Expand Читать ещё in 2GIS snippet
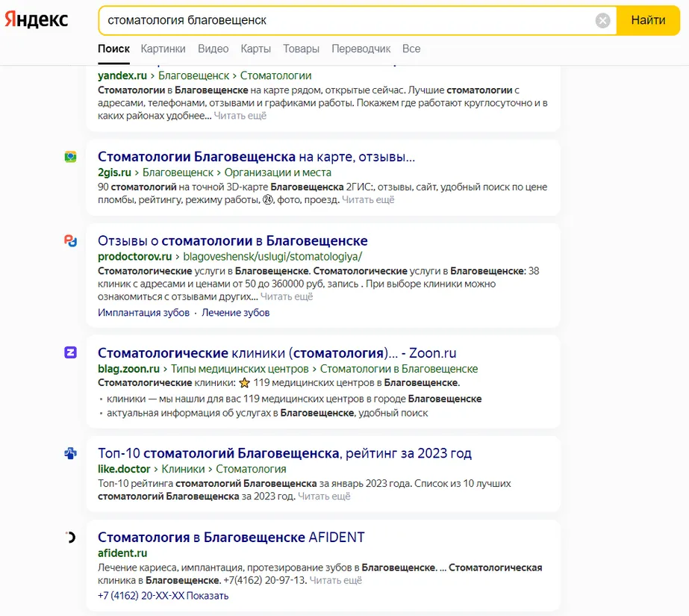The image size is (689, 616). 368,200
